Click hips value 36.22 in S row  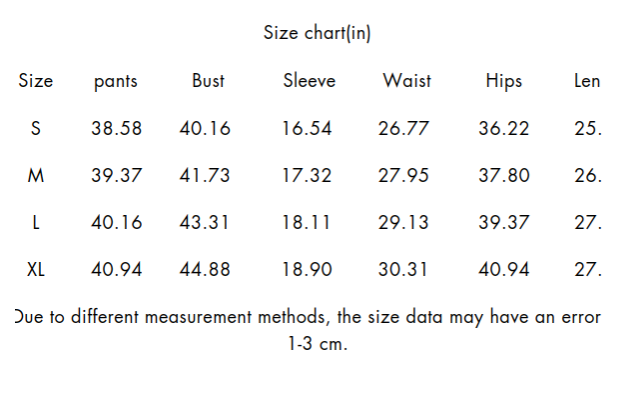point(504,128)
